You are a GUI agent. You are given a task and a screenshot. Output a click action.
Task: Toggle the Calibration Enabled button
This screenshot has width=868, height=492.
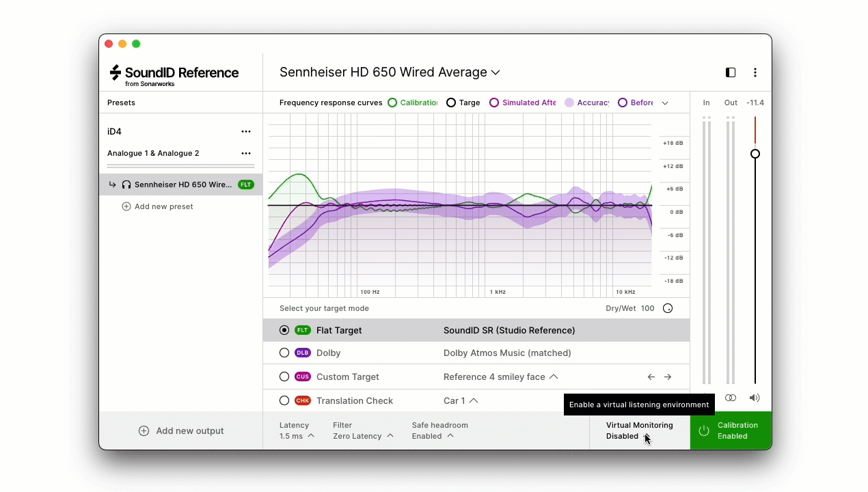(x=731, y=430)
